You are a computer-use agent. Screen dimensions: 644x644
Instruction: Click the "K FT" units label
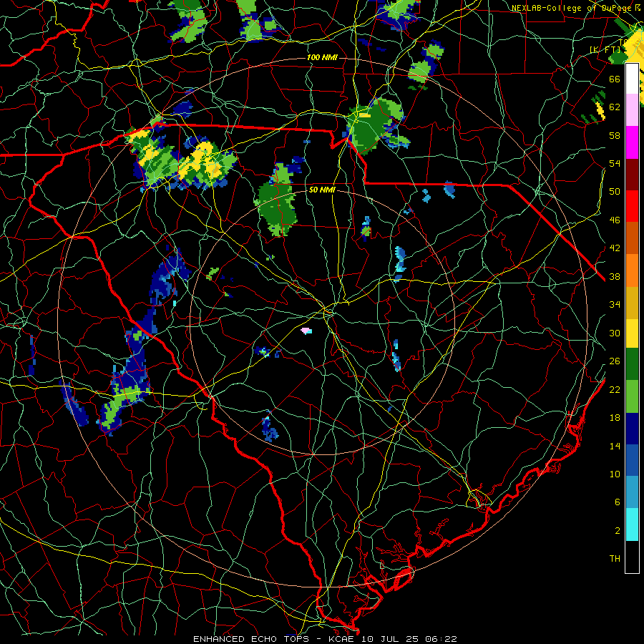click(x=605, y=49)
